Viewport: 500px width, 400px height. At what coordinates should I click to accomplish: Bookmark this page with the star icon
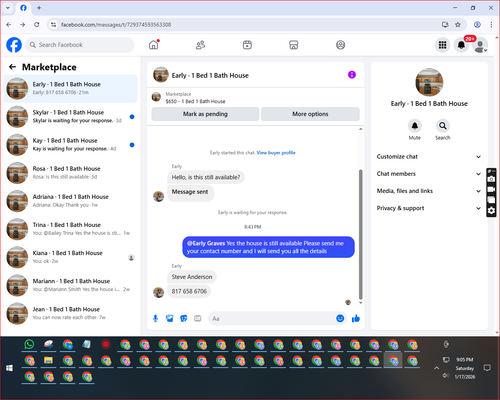(x=458, y=25)
